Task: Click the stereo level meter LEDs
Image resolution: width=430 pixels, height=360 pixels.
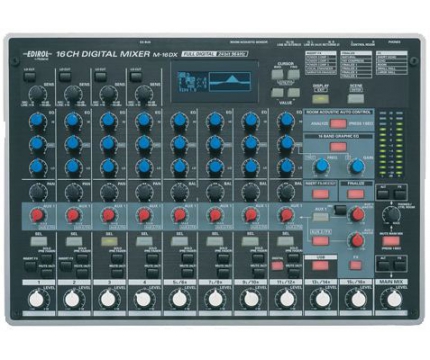Action: (392, 145)
